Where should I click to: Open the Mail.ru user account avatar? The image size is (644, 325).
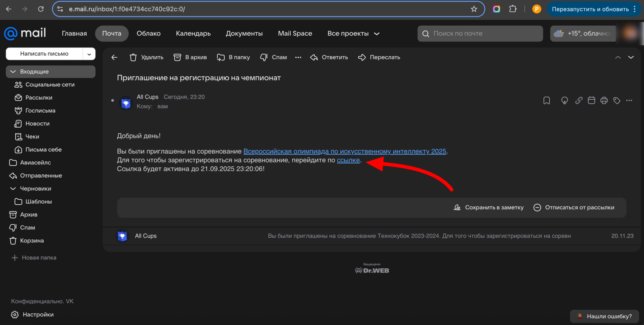pyautogui.click(x=631, y=33)
